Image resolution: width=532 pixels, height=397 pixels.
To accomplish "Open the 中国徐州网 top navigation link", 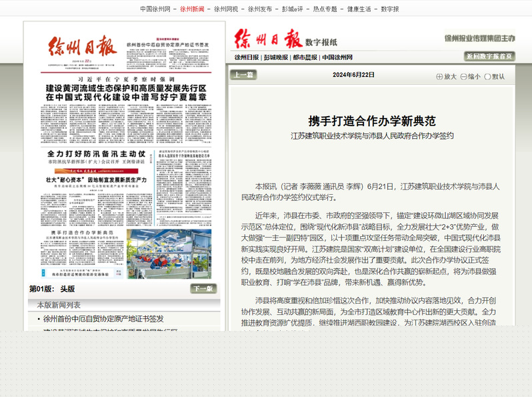I will (155, 9).
